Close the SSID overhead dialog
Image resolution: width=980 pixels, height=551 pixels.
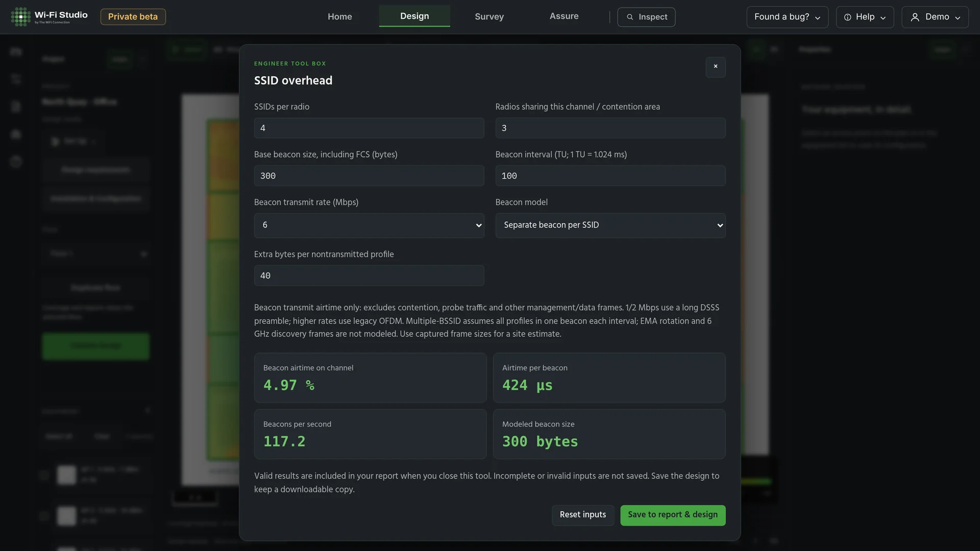tap(716, 67)
